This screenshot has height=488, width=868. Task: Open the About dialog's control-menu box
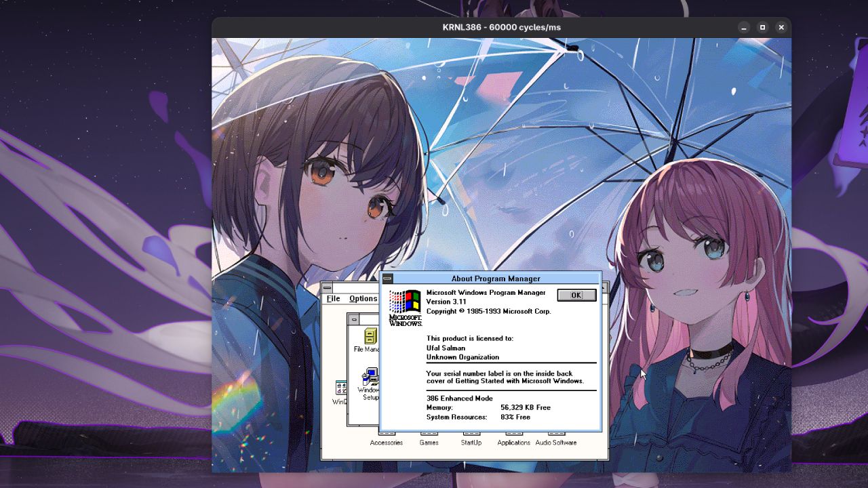coord(387,279)
